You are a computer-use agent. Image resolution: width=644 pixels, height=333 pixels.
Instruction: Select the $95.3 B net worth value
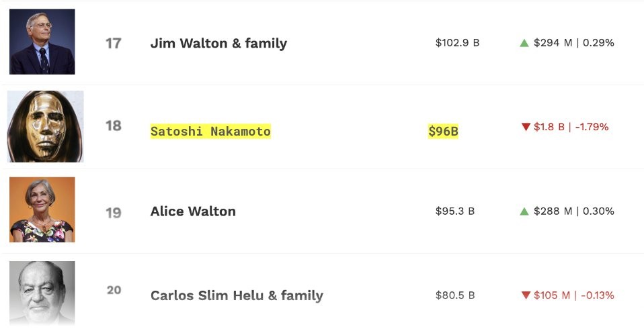click(x=454, y=211)
